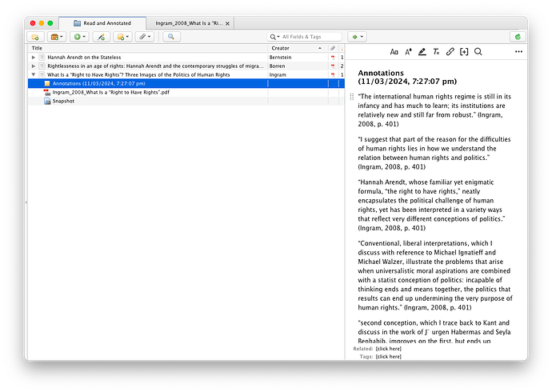Click paragraph starting I suggest that part
552x392 pixels.
click(434, 153)
